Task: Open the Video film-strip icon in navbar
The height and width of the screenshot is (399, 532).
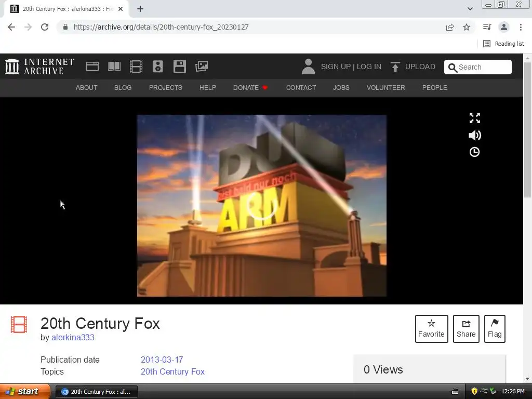Action: click(136, 66)
